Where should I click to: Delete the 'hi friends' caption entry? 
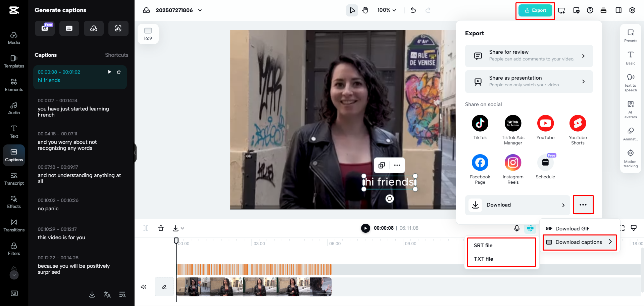point(119,72)
